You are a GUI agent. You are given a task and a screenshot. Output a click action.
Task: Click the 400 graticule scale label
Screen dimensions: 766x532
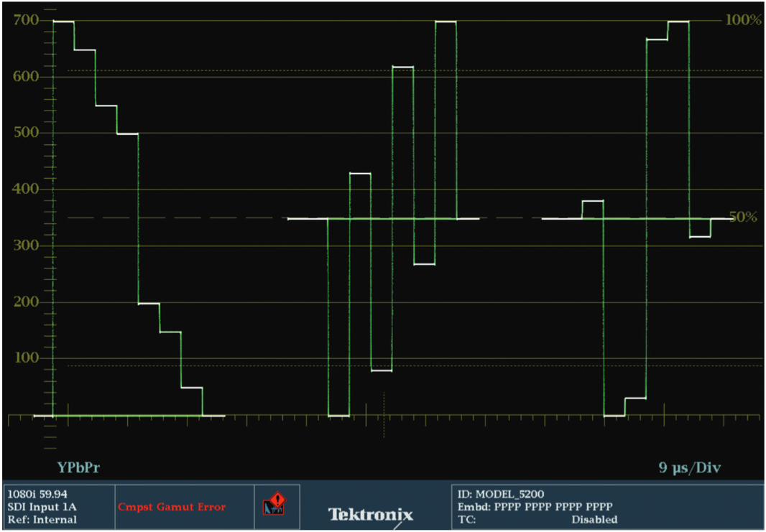pyautogui.click(x=27, y=190)
